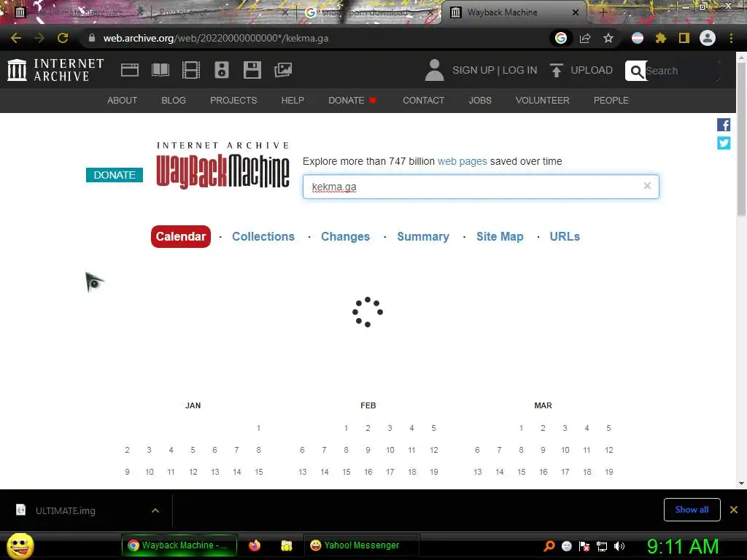
Task: Open the ULTIMATE.img downloaded file
Action: pos(65,510)
